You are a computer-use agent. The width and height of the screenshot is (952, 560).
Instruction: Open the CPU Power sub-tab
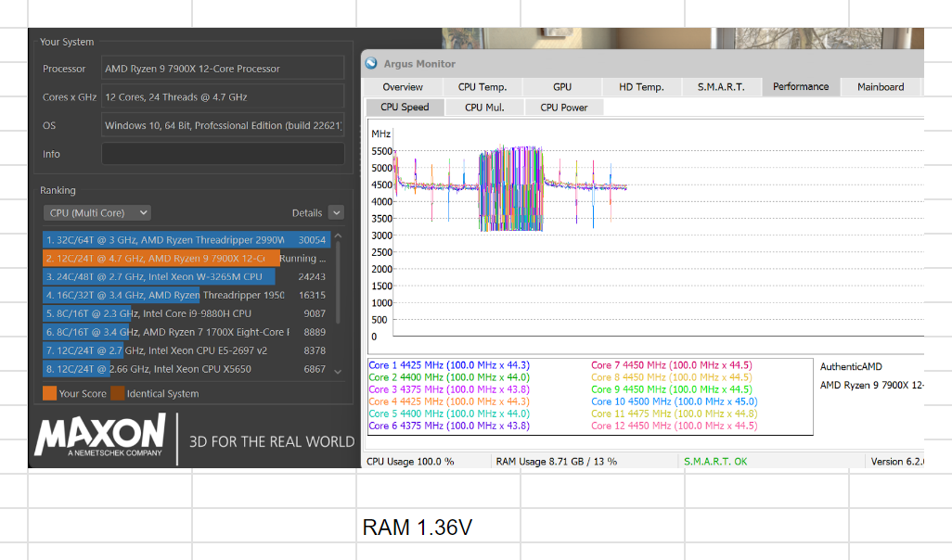pos(564,108)
